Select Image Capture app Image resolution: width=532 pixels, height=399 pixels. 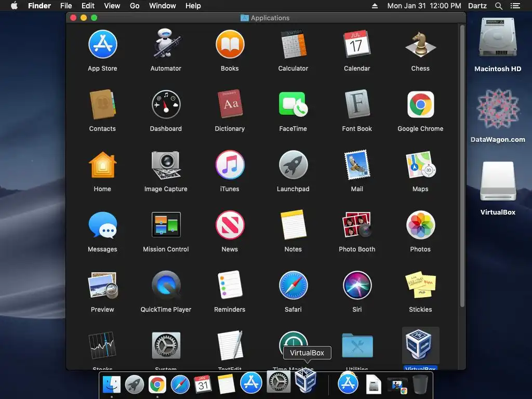tap(166, 165)
